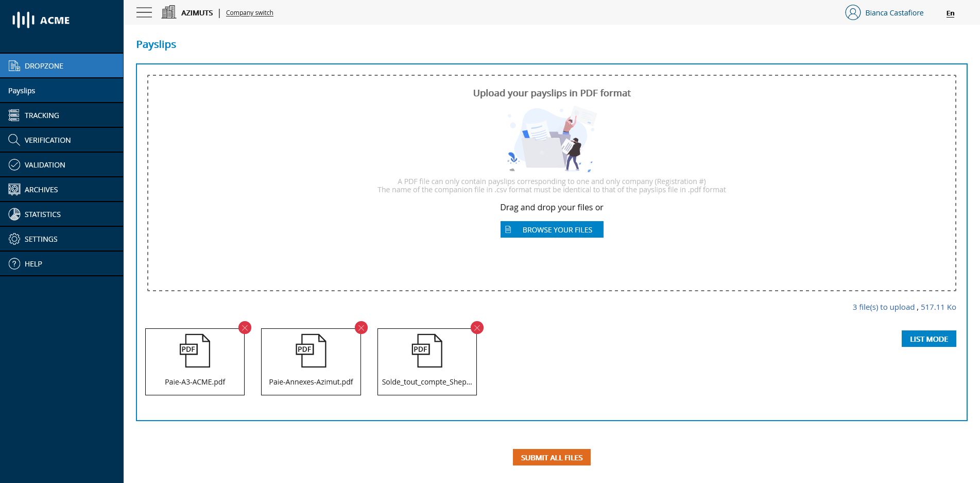Submit all files for upload
Image resolution: width=980 pixels, height=483 pixels.
pos(551,457)
